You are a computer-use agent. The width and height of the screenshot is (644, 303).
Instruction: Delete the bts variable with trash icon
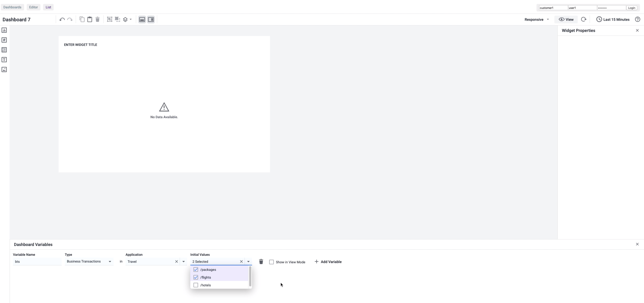[x=261, y=261]
